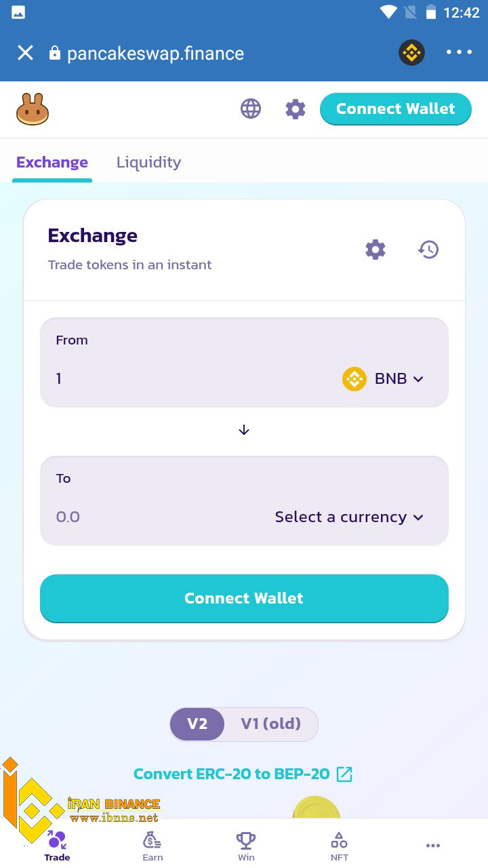
Task: Open the language globe icon
Action: click(251, 108)
